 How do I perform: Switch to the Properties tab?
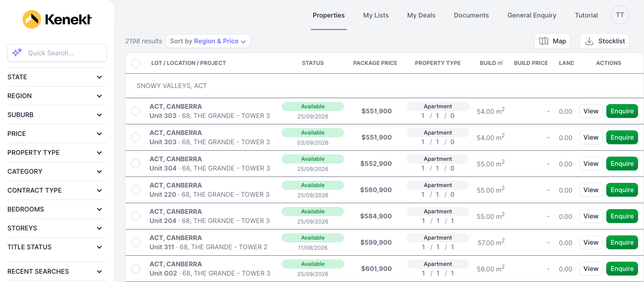[329, 15]
